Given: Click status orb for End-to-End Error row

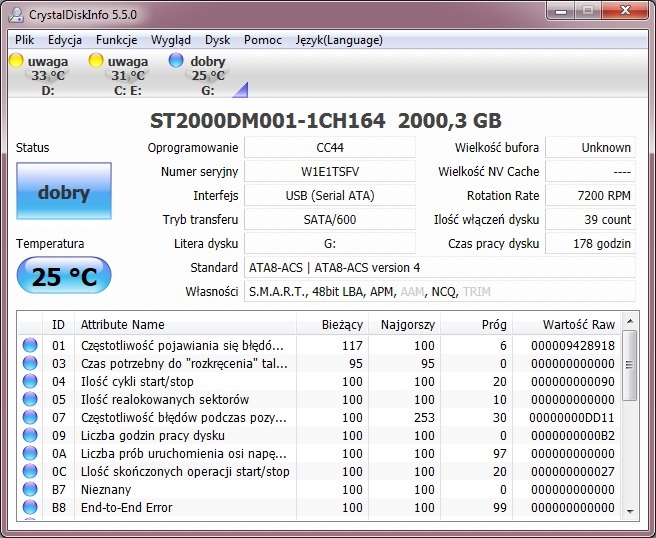Looking at the screenshot, I should pyautogui.click(x=30, y=507).
